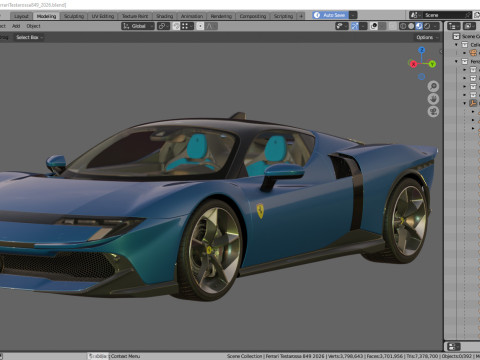Viewport: 480px width, 360px height.
Task: Expand the viewport sidebar with small arrow
Action: click(441, 52)
